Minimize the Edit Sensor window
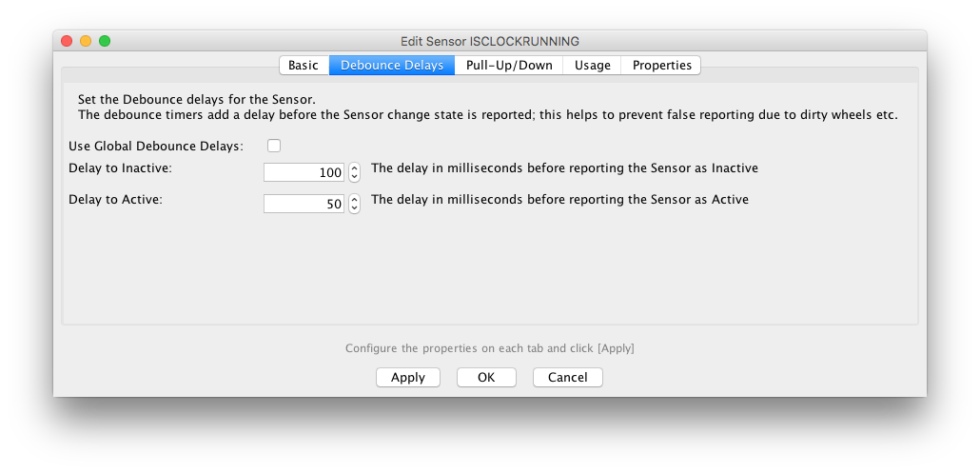This screenshot has height=473, width=980. pyautogui.click(x=86, y=41)
